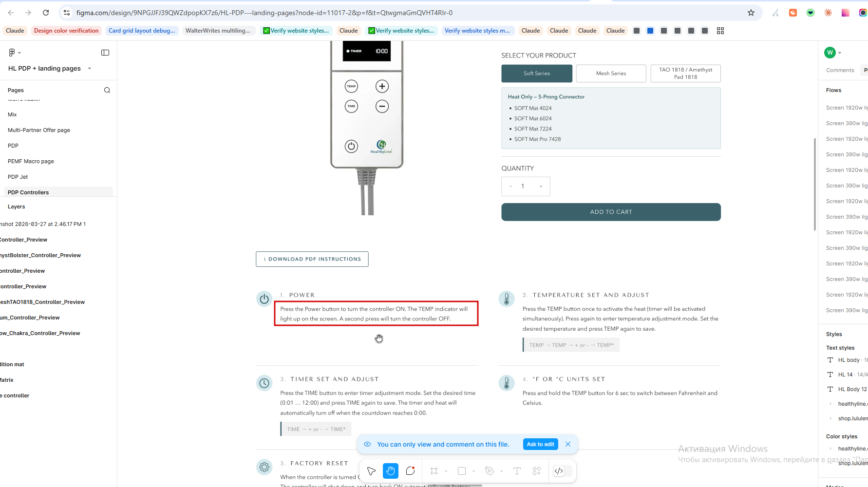Pick the Frame tool
Screen dimensions: 868x487
point(434,471)
